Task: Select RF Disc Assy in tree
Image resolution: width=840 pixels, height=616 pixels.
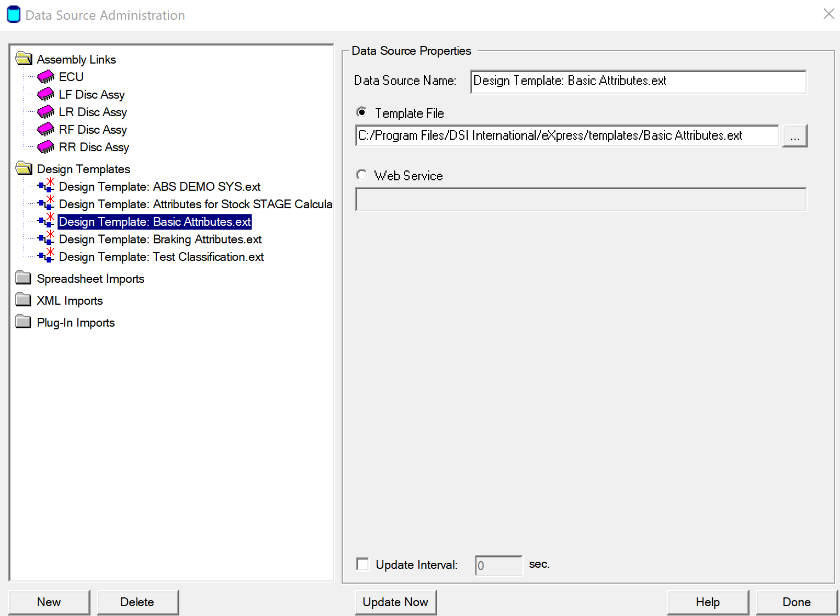Action: point(93,129)
